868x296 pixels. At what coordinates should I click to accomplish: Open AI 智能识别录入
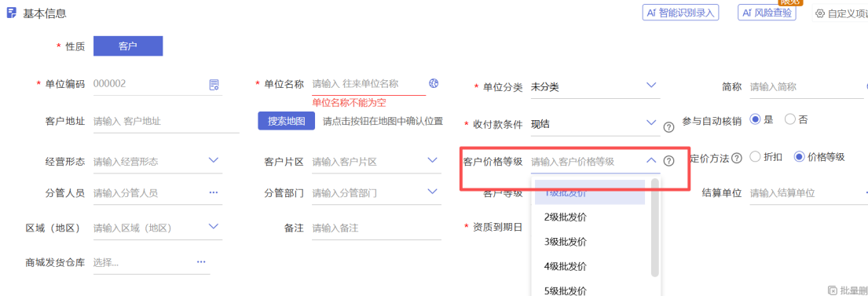pos(680,13)
